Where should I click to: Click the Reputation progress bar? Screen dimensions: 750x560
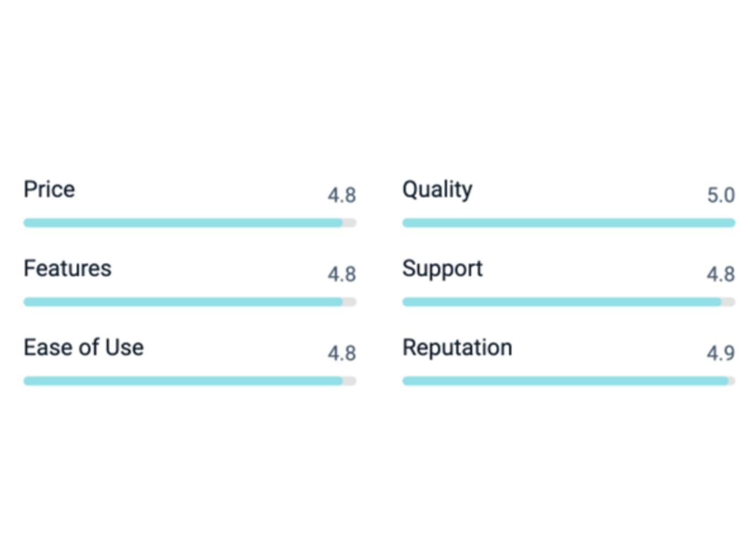click(568, 381)
